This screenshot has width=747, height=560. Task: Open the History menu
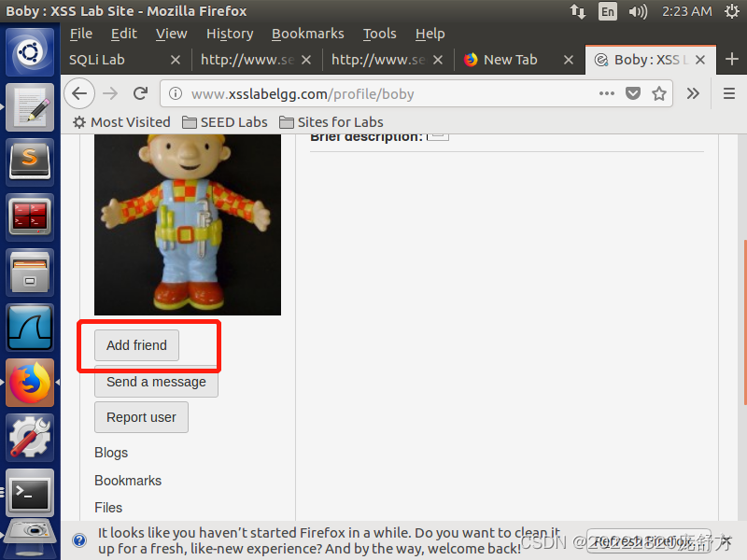coord(230,34)
